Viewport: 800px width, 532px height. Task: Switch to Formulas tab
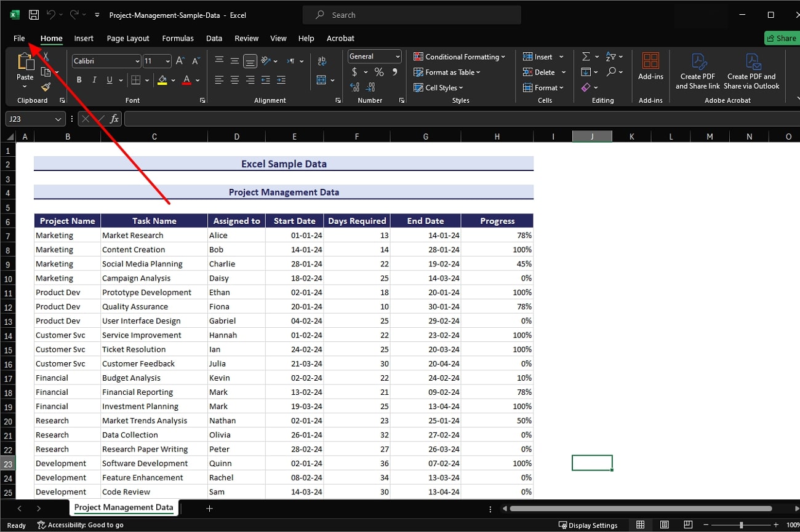coord(178,38)
